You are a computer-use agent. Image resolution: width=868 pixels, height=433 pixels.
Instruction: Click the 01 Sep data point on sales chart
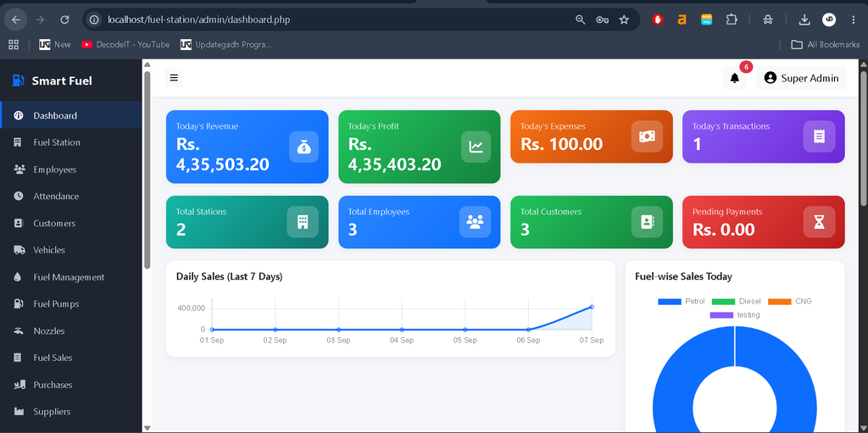click(x=212, y=330)
